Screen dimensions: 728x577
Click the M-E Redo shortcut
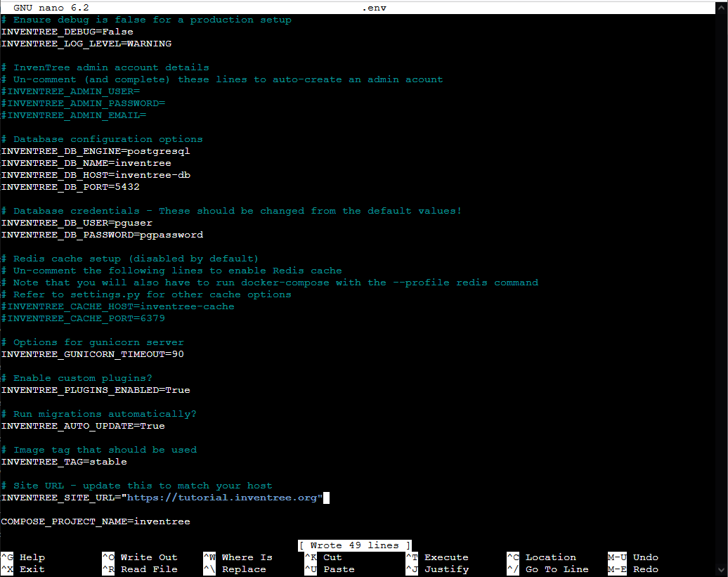tap(633, 569)
